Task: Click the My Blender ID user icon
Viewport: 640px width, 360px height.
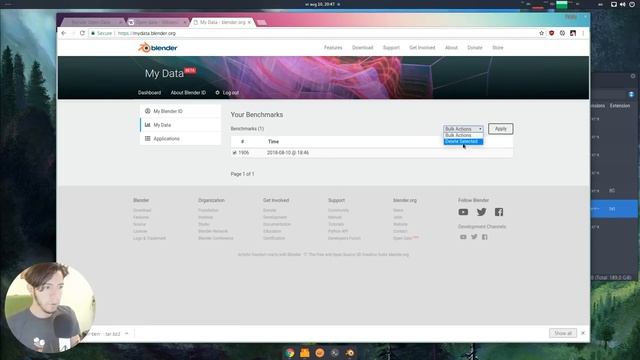Action: 148,111
